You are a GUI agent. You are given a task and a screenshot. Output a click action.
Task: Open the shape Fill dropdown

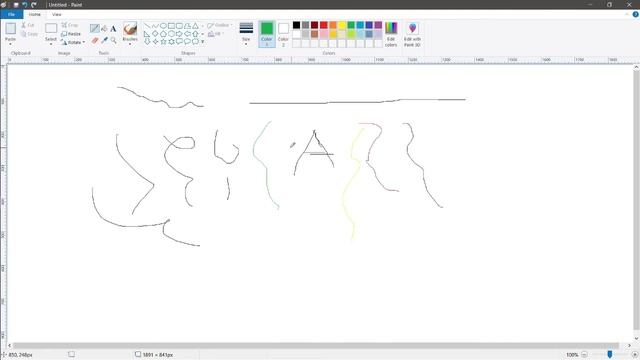[215, 34]
